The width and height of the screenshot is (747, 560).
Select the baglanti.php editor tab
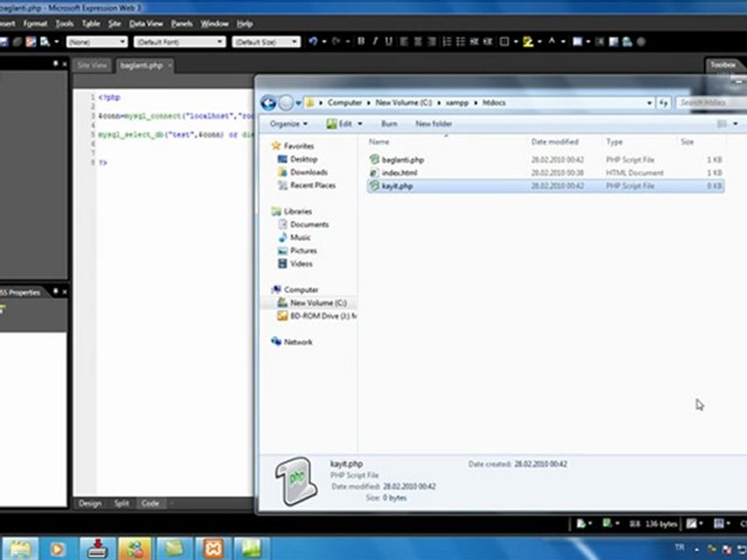[x=142, y=65]
